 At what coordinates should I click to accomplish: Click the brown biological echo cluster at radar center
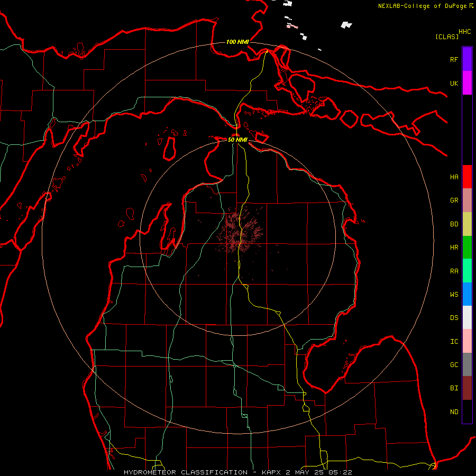[239, 231]
